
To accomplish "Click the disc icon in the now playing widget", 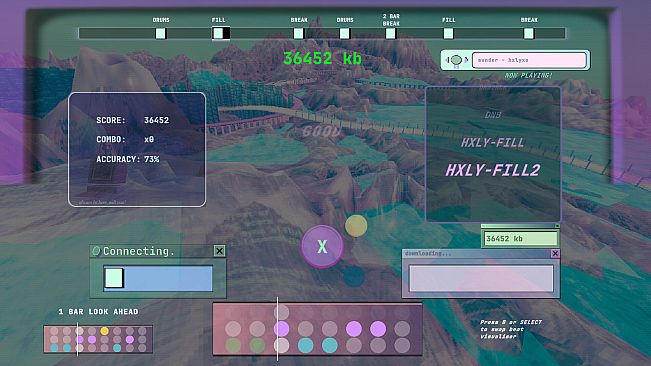I will coord(456,60).
